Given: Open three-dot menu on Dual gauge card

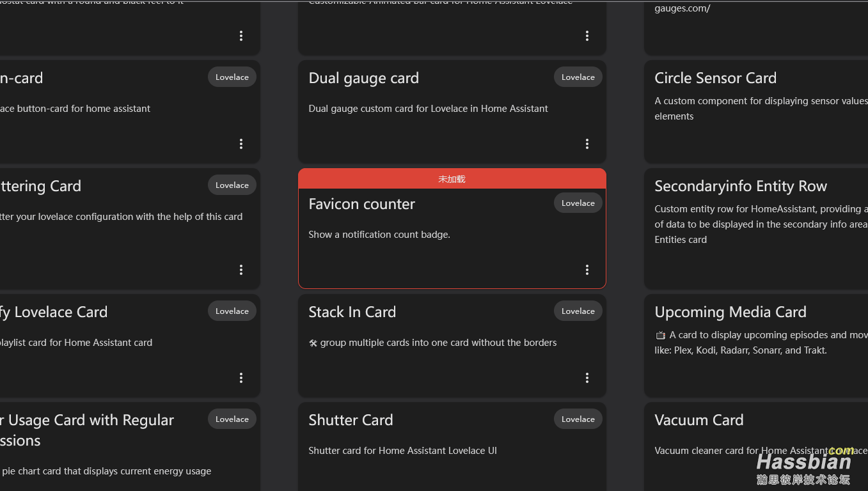Looking at the screenshot, I should coord(587,144).
